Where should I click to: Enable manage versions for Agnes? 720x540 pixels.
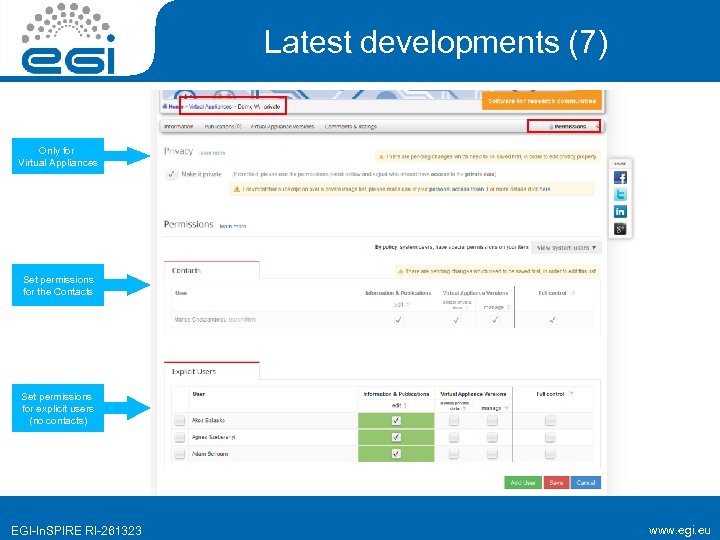492,437
